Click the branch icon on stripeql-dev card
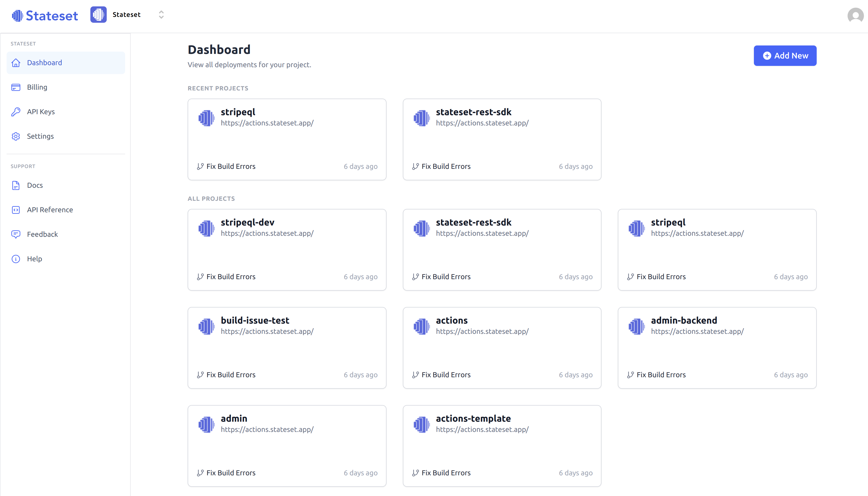The width and height of the screenshot is (868, 496). (x=200, y=277)
